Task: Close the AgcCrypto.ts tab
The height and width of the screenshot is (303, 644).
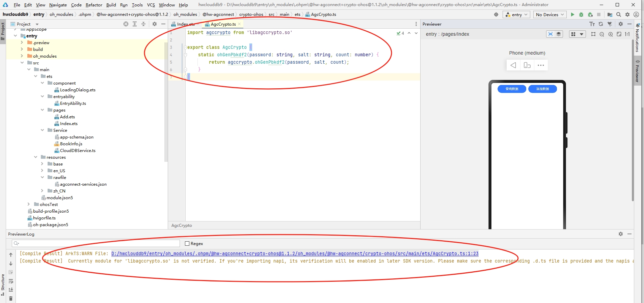Action: coord(239,24)
